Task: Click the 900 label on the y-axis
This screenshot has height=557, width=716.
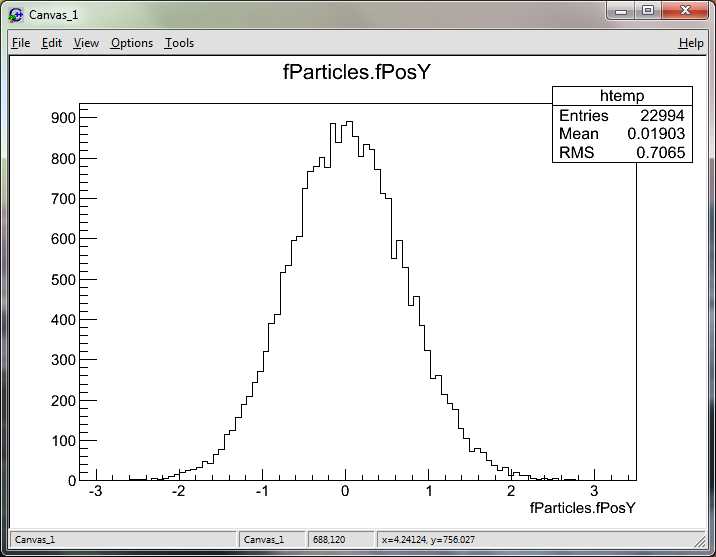Action: click(63, 118)
